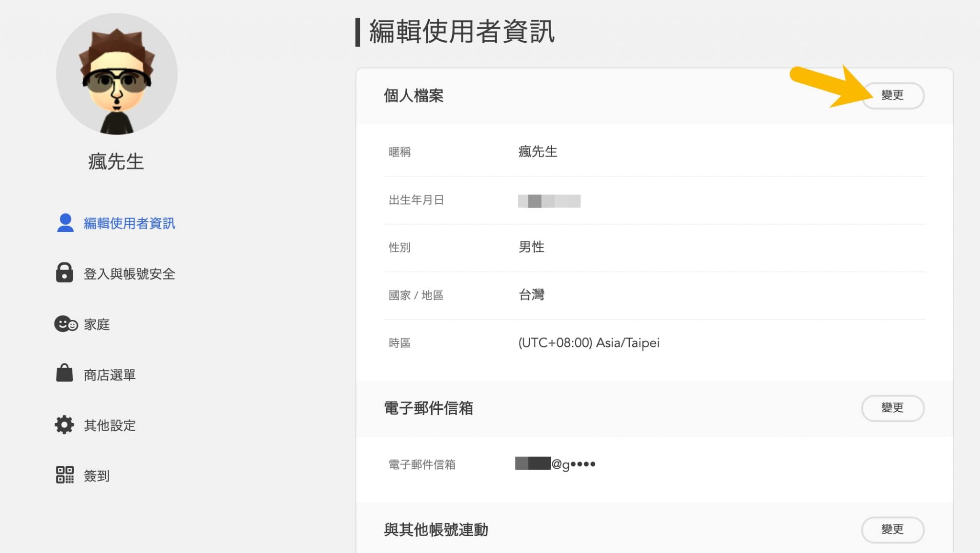980x553 pixels.
Task: Open 簽到 check-in menu item
Action: point(97,476)
